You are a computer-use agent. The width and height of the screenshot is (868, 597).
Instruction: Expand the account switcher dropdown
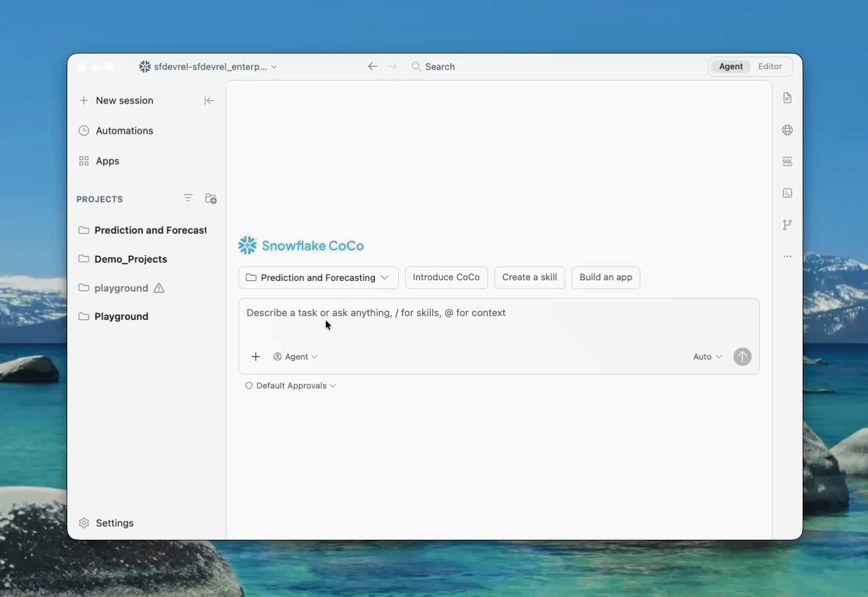click(209, 67)
